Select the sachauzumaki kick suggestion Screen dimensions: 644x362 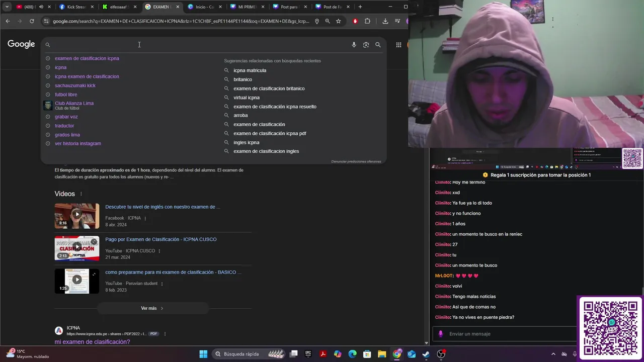75,85
